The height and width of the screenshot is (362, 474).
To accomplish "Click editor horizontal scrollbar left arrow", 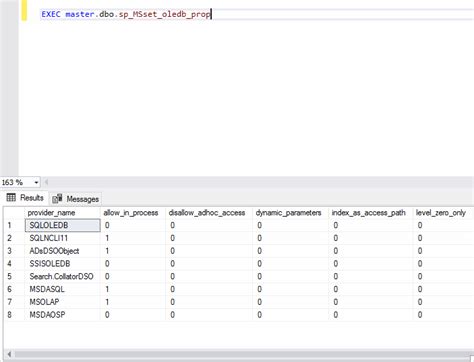I will click(x=46, y=182).
